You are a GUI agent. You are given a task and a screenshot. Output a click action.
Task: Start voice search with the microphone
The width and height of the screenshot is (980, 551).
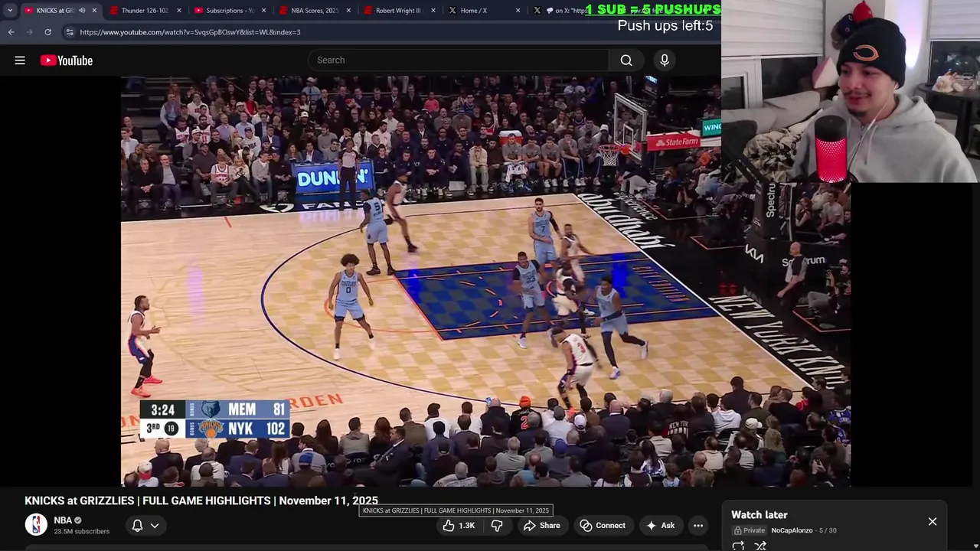[x=665, y=60]
